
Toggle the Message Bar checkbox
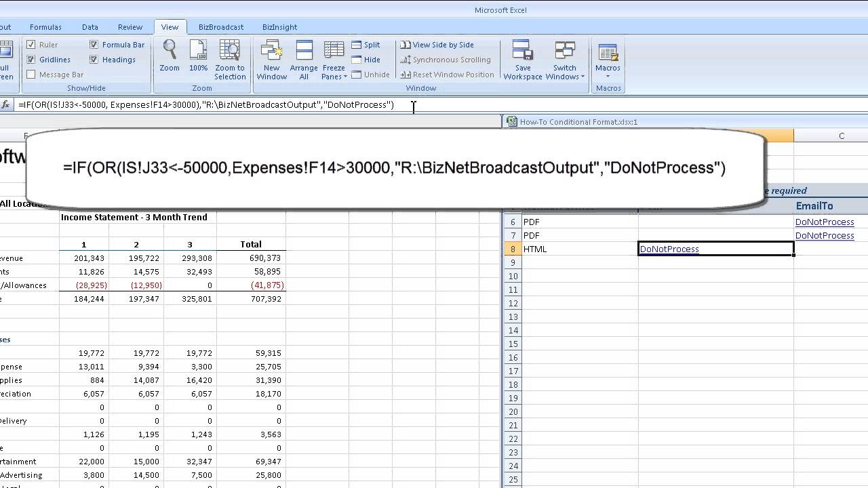[x=31, y=75]
